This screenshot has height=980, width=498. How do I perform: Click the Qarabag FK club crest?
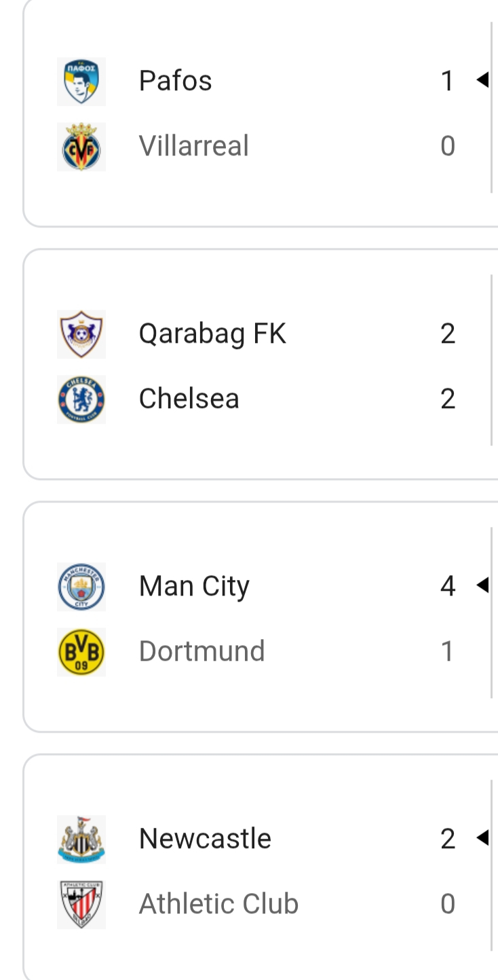81,334
